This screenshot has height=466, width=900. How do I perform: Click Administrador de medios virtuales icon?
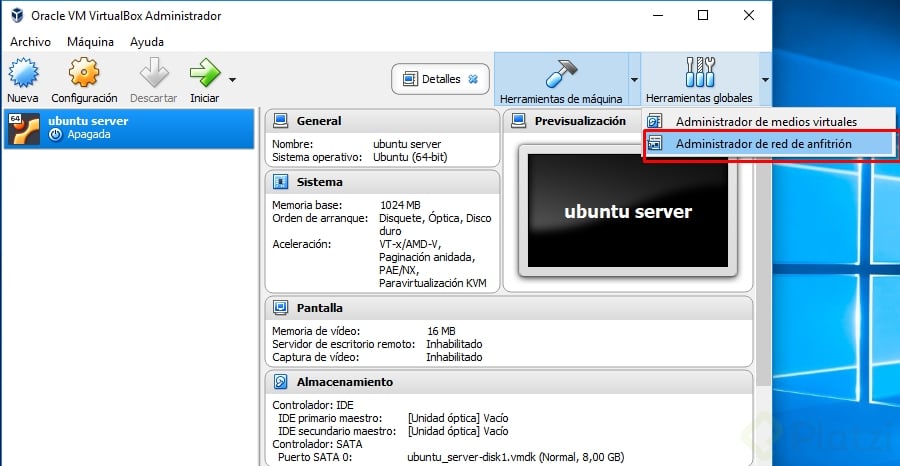(655, 122)
